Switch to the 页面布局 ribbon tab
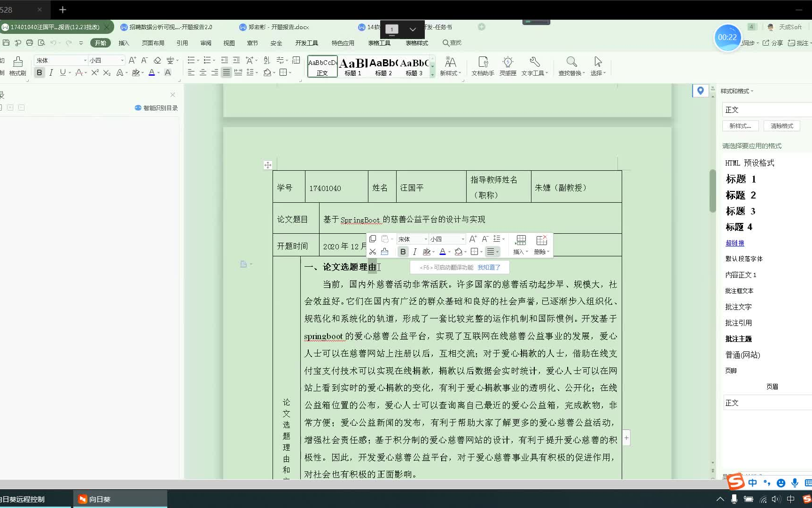This screenshot has height=508, width=812. click(x=153, y=43)
